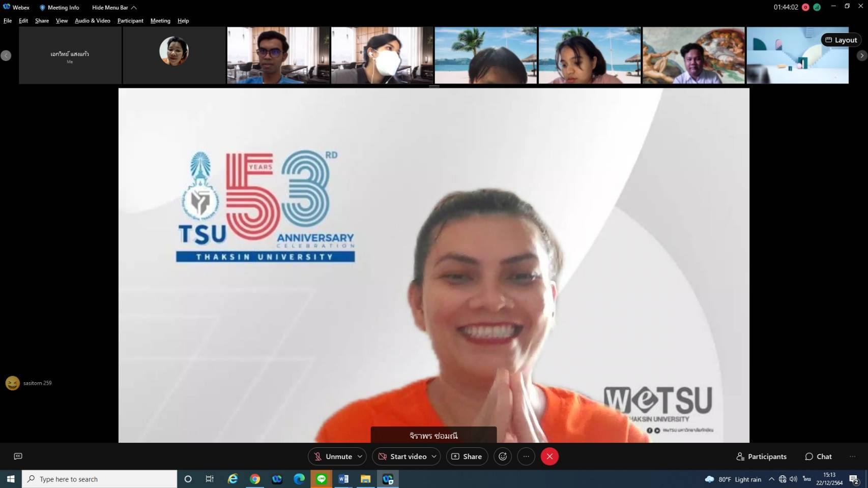Select the man with glasses thumbnail
Image resolution: width=868 pixels, height=488 pixels.
[278, 55]
